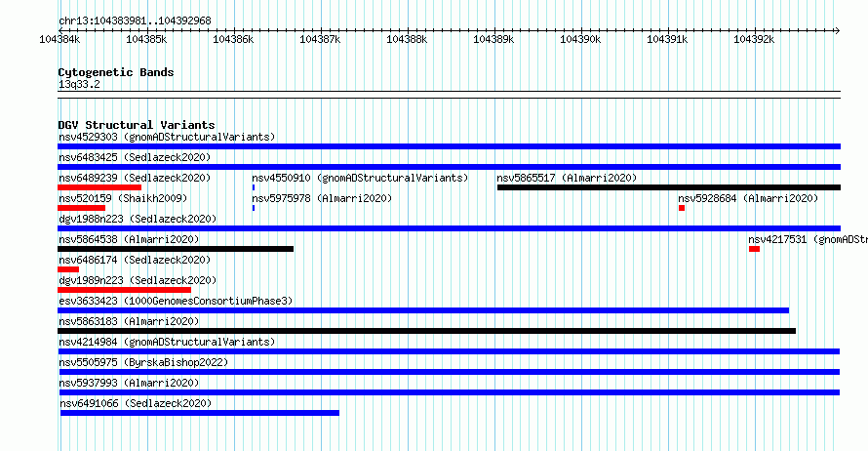Select the blue bar under nsv5505975

point(449,372)
